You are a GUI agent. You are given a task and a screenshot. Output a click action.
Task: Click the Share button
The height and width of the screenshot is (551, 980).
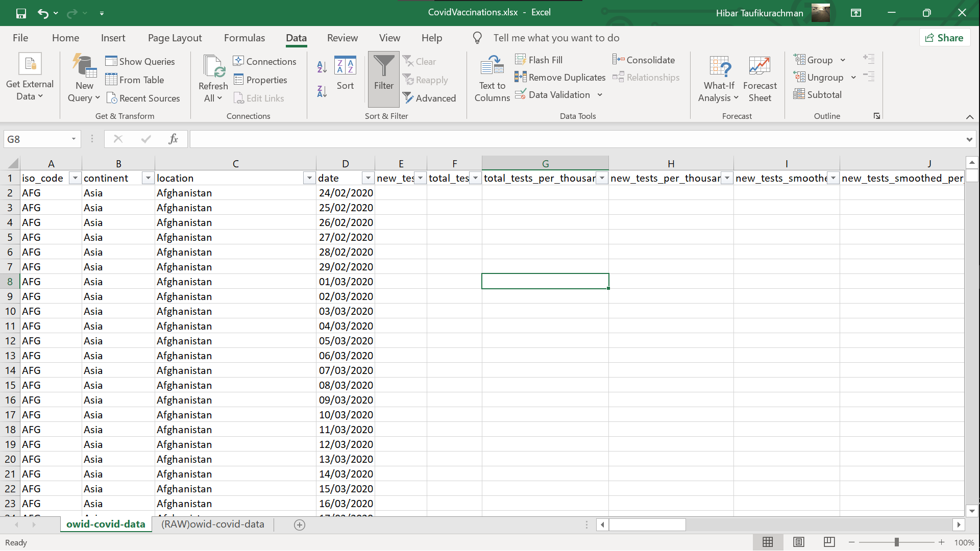click(944, 38)
